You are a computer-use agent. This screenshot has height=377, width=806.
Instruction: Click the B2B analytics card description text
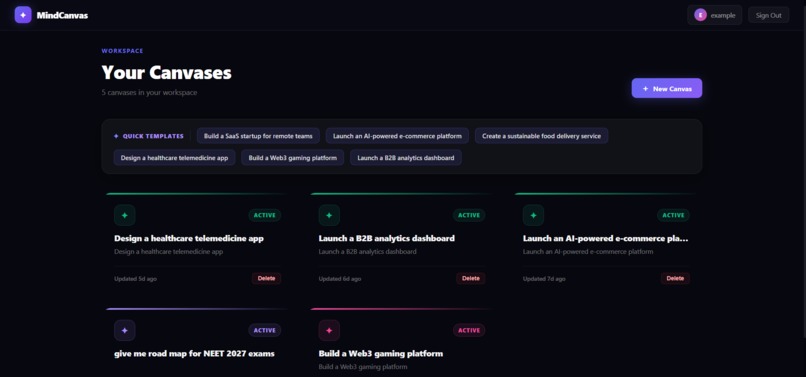click(x=368, y=252)
